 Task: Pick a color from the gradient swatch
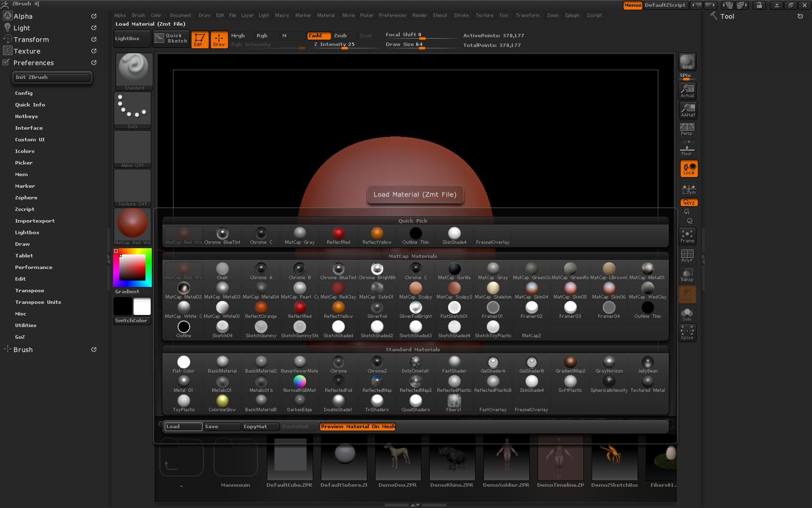(131, 268)
